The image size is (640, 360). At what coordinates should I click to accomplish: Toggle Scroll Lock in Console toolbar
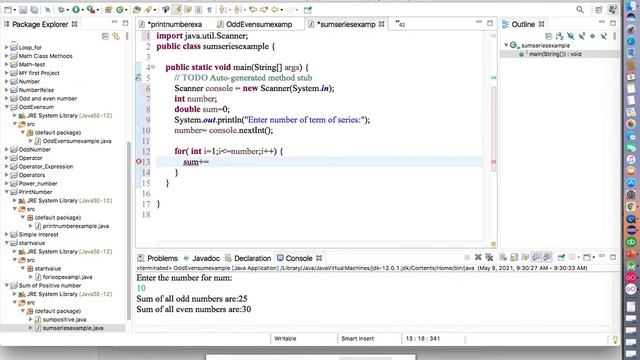pyautogui.click(x=514, y=257)
